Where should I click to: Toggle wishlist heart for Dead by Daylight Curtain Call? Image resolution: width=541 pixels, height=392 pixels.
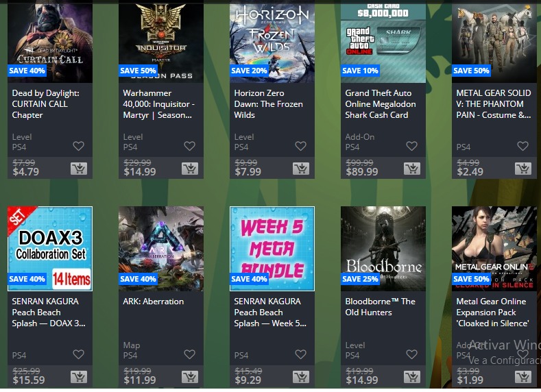click(79, 146)
